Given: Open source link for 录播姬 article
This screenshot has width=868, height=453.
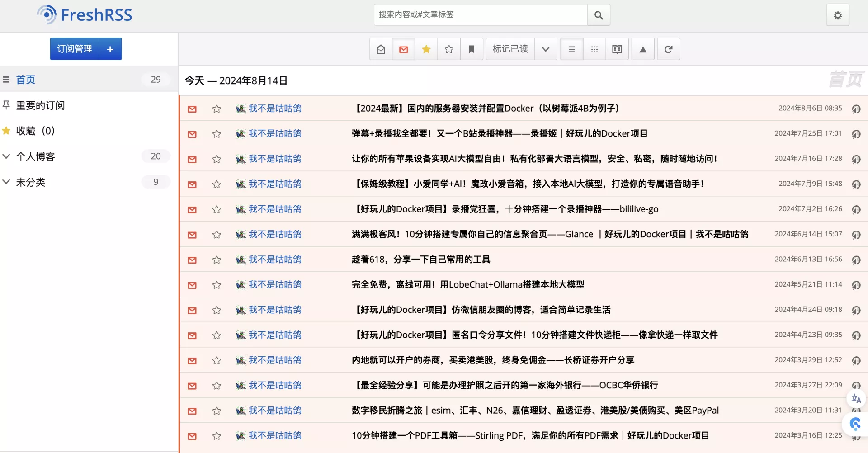Looking at the screenshot, I should [x=856, y=134].
